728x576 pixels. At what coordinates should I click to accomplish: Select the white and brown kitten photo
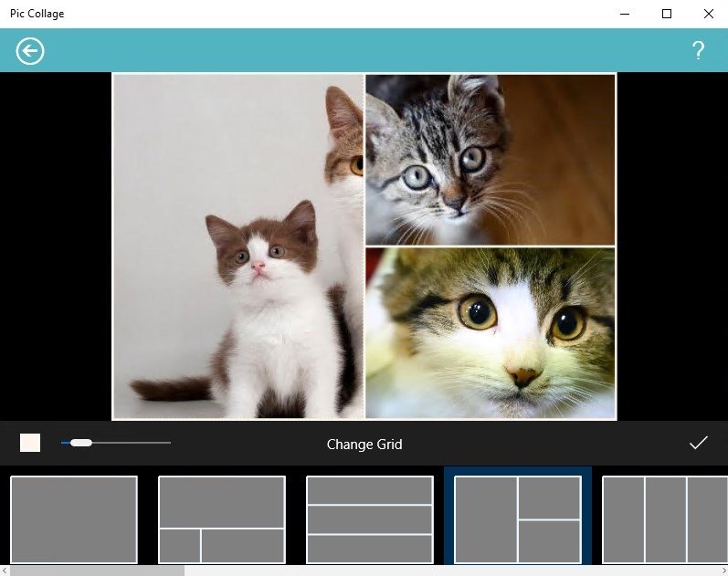(238, 246)
